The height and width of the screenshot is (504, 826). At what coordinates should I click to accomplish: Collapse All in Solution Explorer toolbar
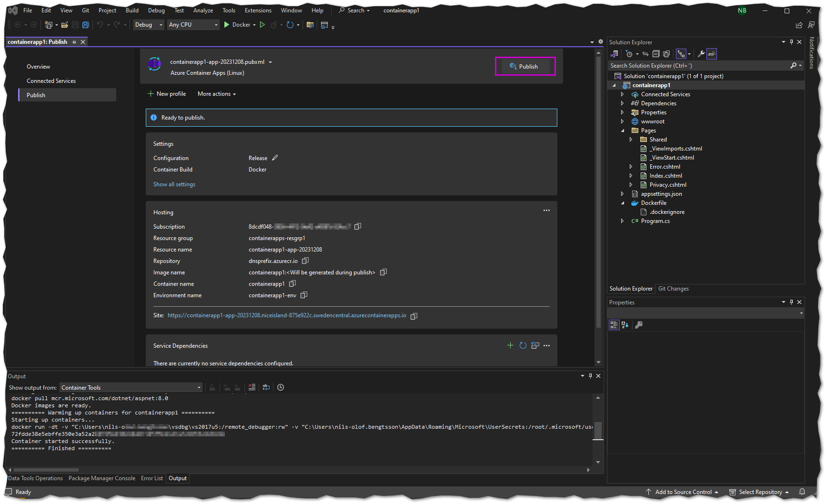(x=656, y=54)
